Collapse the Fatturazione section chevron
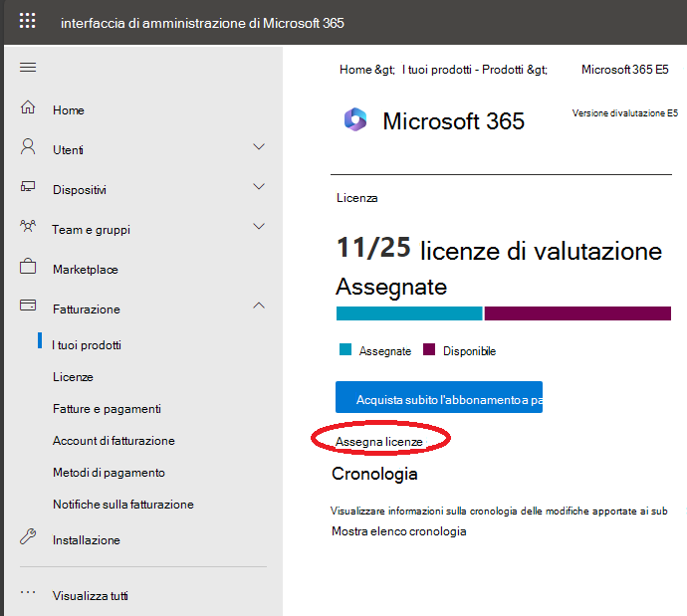Screen dimensions: 687x616 (x=259, y=306)
